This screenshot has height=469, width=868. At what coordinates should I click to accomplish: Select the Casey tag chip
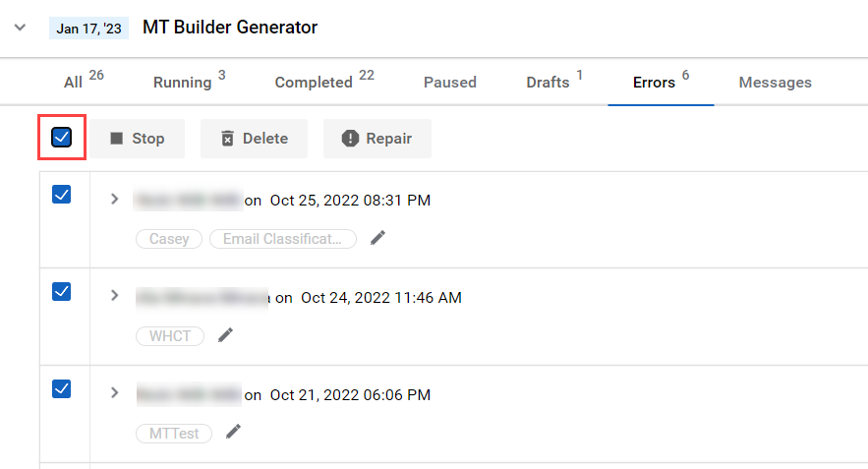click(169, 239)
